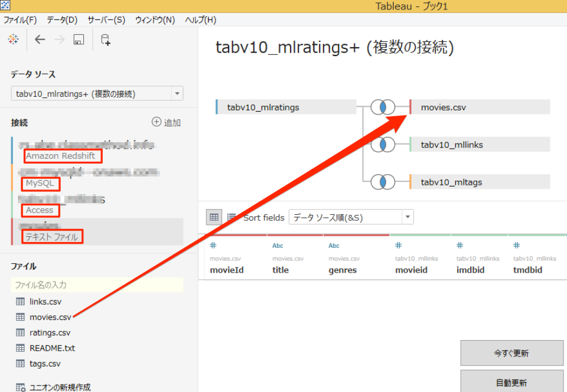Open the join Venn diagram for tabv10_mltags

point(383,182)
